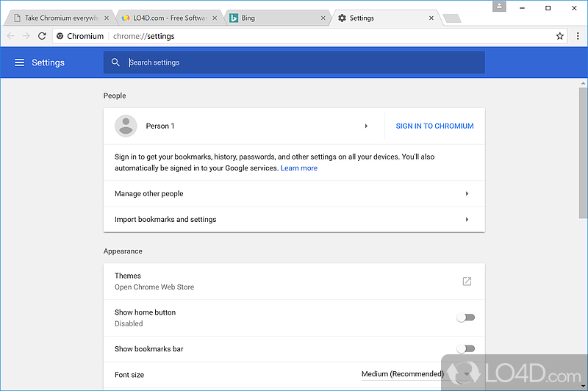
Task: Open Themes external link icon
Action: (467, 281)
